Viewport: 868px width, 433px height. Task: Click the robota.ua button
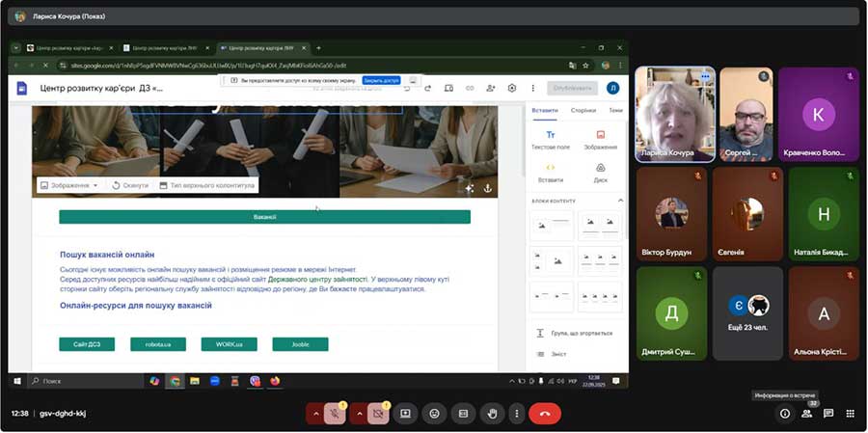point(158,344)
